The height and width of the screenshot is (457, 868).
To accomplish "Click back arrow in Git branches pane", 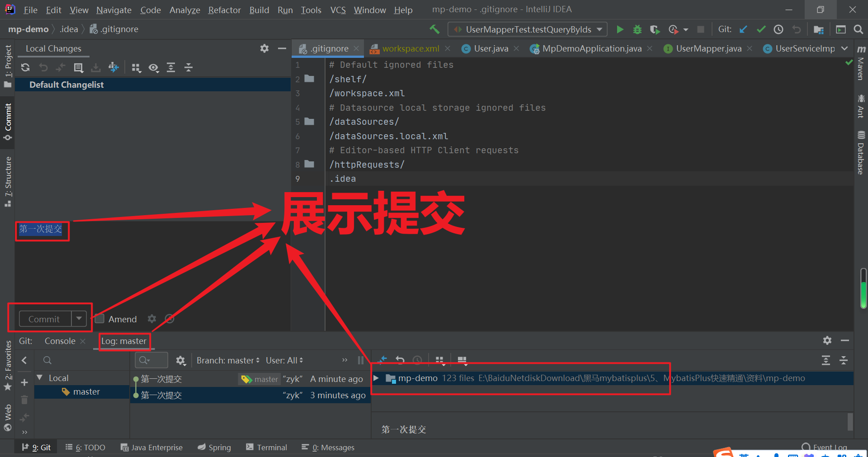I will click(24, 360).
